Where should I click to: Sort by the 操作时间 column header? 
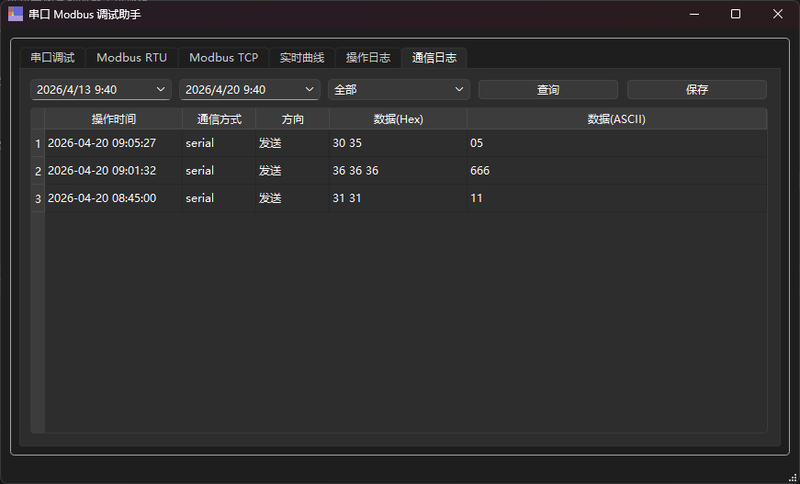[114, 119]
